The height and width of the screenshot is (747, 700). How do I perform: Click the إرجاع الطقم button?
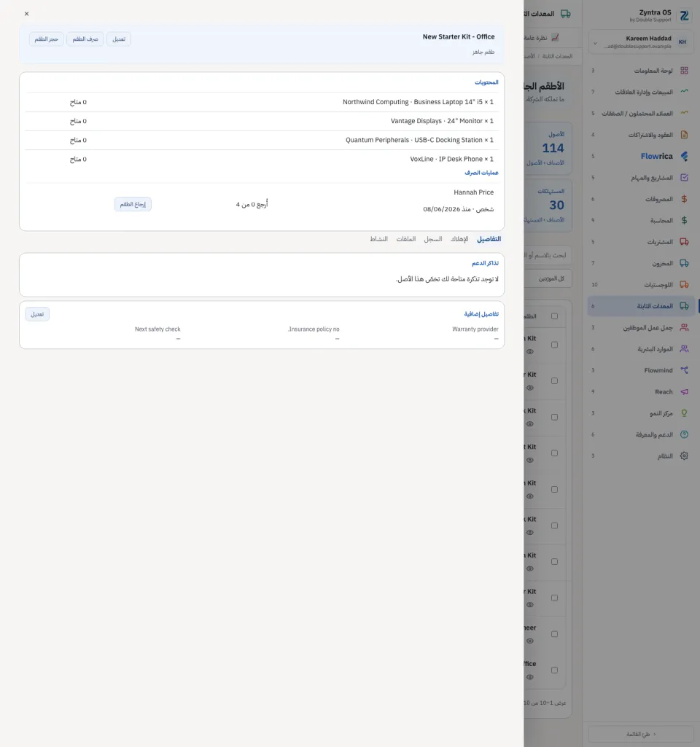tap(133, 204)
